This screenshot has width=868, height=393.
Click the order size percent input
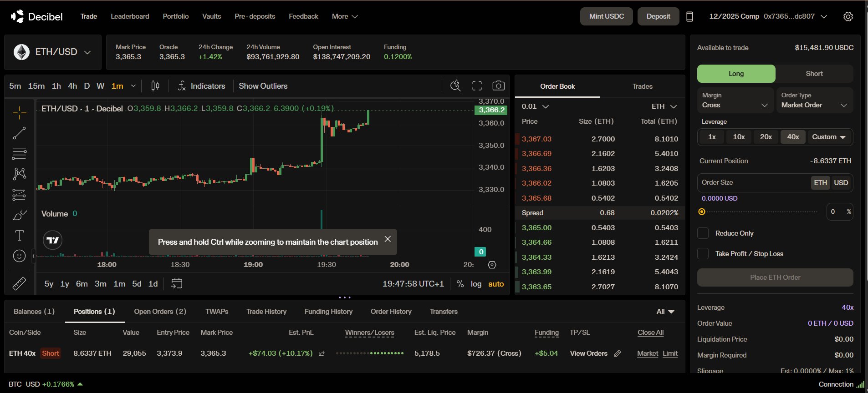pos(839,212)
